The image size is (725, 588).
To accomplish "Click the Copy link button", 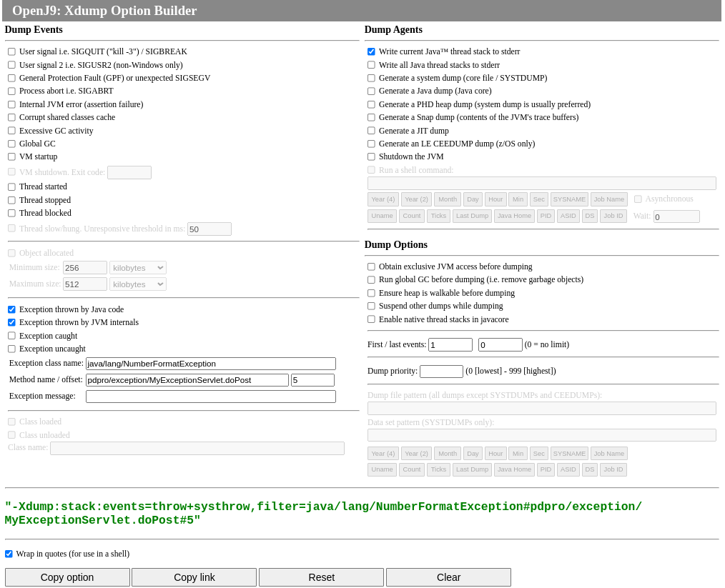I will point(194,577).
